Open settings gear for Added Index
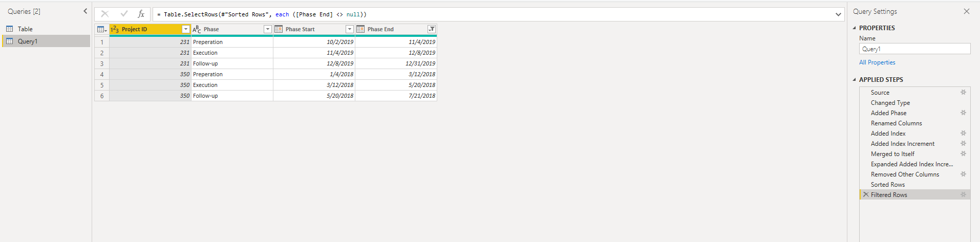Screen dimensions: 980x242 tap(963, 134)
